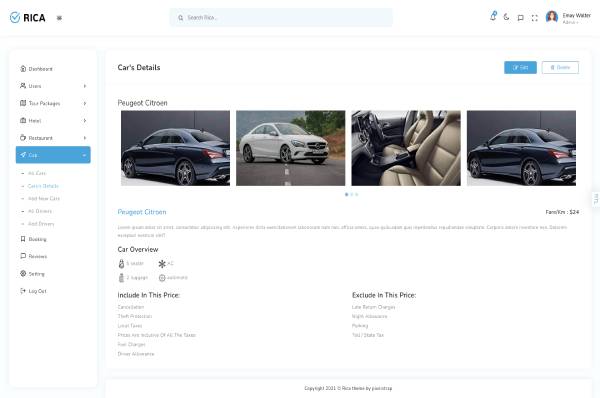Open the chat messages icon
The image size is (600, 398).
520,18
